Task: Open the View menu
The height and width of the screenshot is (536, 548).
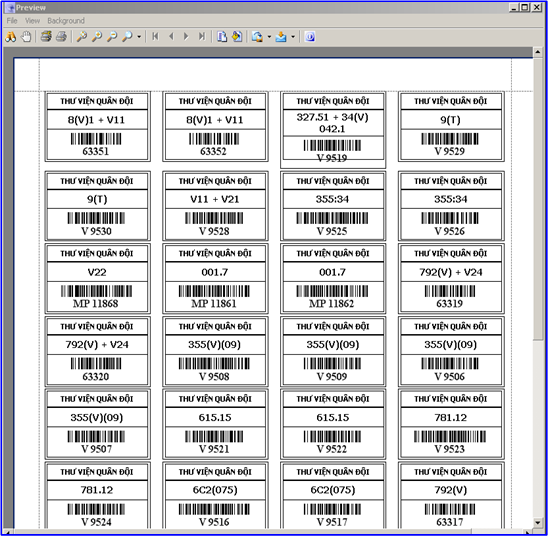Action: (32, 21)
